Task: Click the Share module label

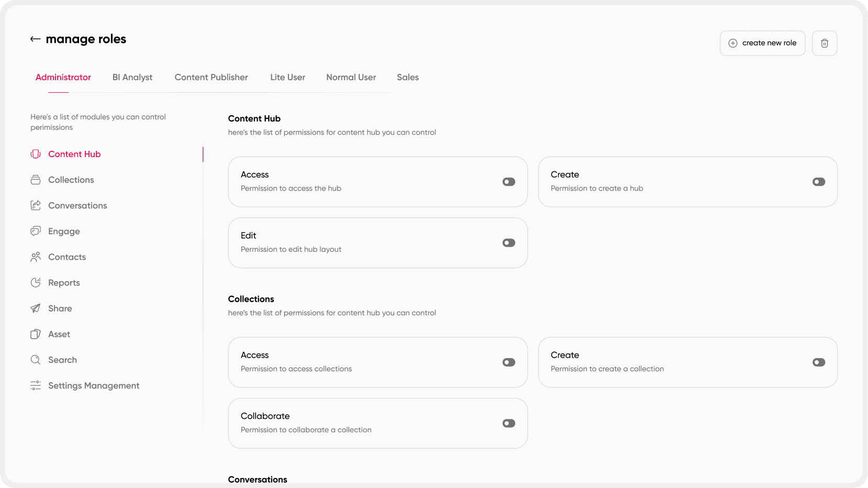Action: (x=60, y=308)
